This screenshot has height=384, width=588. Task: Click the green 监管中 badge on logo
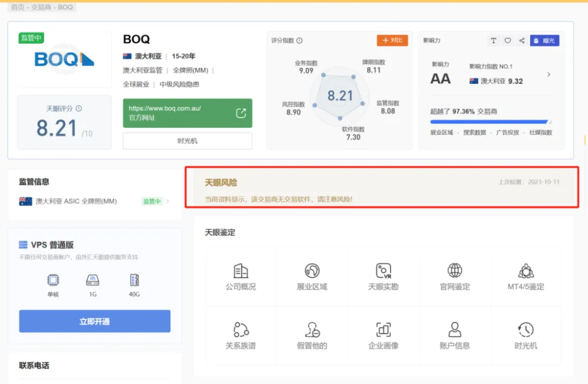(x=31, y=38)
